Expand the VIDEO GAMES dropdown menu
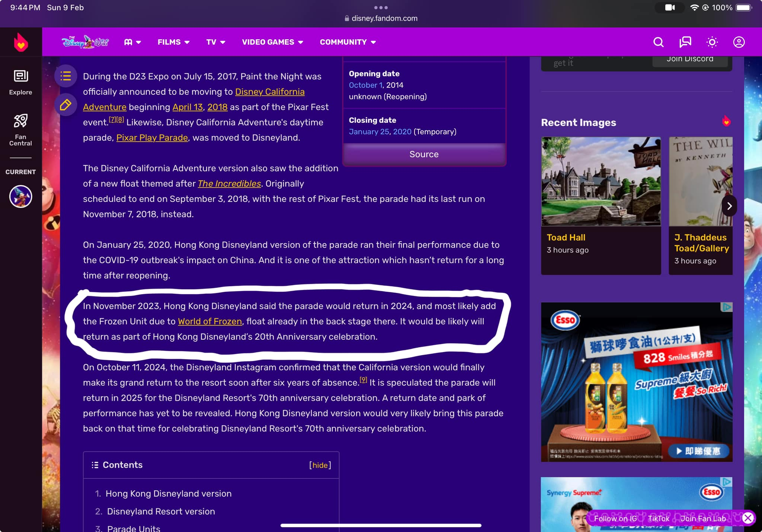The width and height of the screenshot is (762, 532). click(272, 42)
